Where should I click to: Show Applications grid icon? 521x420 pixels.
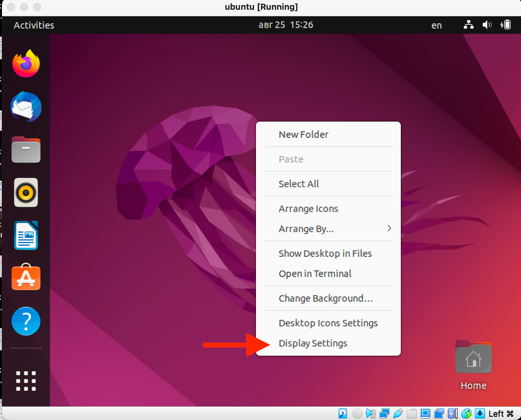coord(26,381)
